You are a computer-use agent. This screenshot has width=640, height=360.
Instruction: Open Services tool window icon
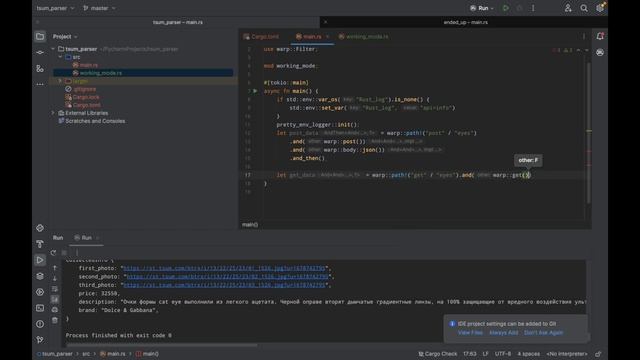tap(40, 292)
